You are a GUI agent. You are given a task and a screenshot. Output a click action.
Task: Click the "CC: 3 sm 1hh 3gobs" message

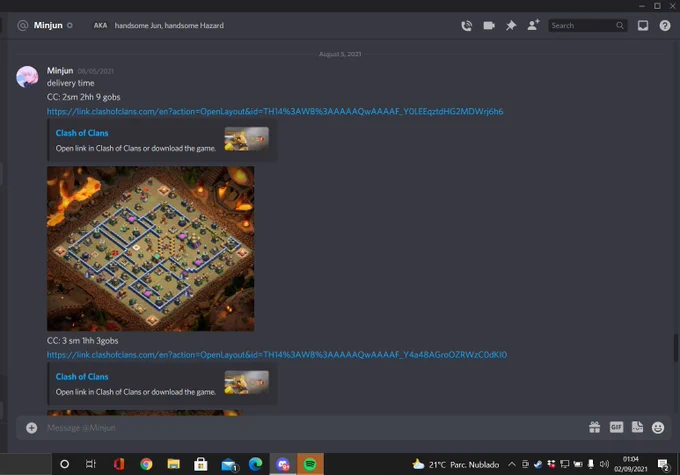point(82,341)
